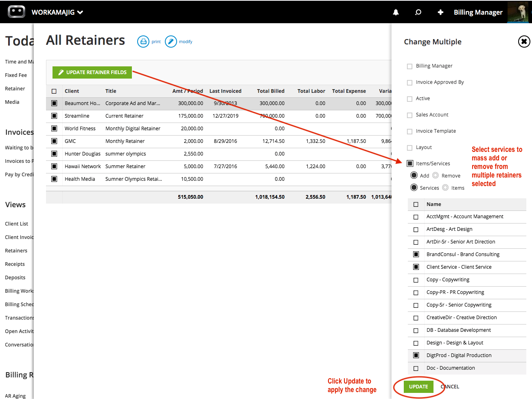Open Client List view
The height and width of the screenshot is (399, 532).
click(17, 224)
